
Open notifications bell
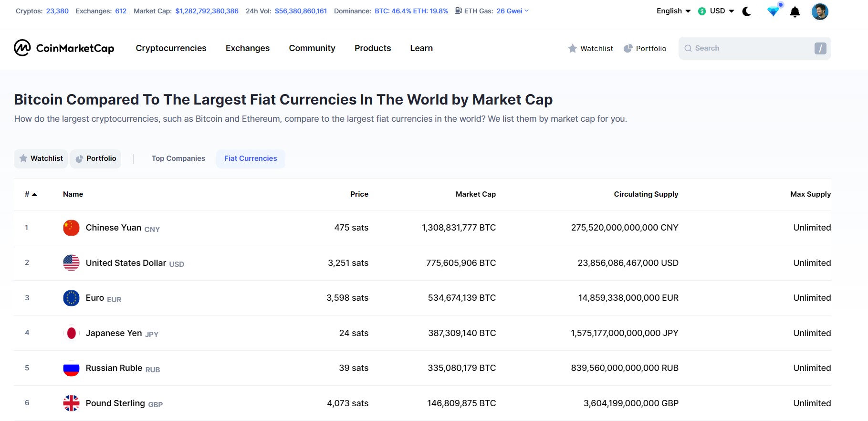795,11
